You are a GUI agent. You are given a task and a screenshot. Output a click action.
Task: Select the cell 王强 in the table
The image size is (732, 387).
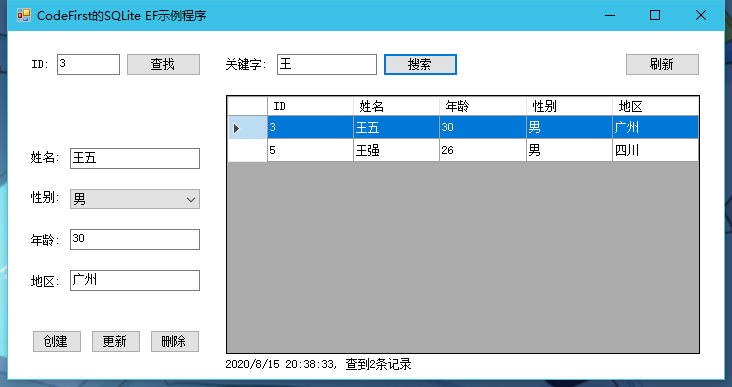pyautogui.click(x=396, y=150)
